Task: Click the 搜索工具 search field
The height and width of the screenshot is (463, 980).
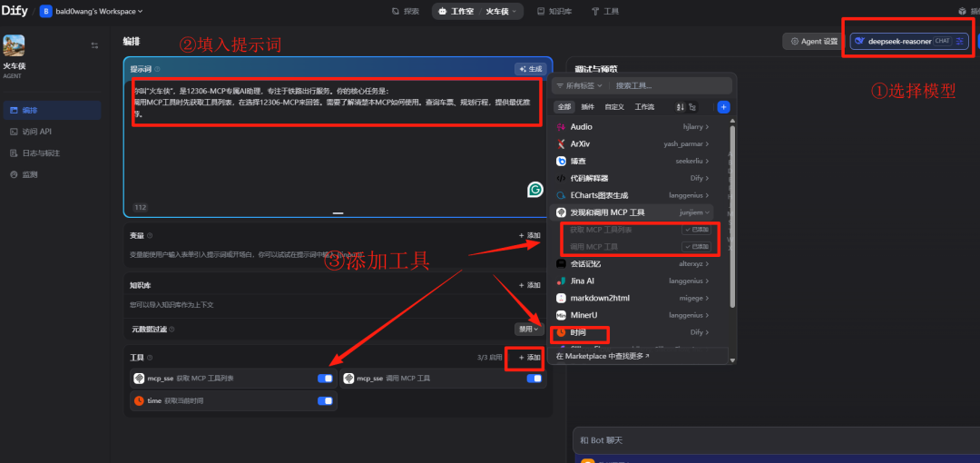Action: [x=670, y=85]
